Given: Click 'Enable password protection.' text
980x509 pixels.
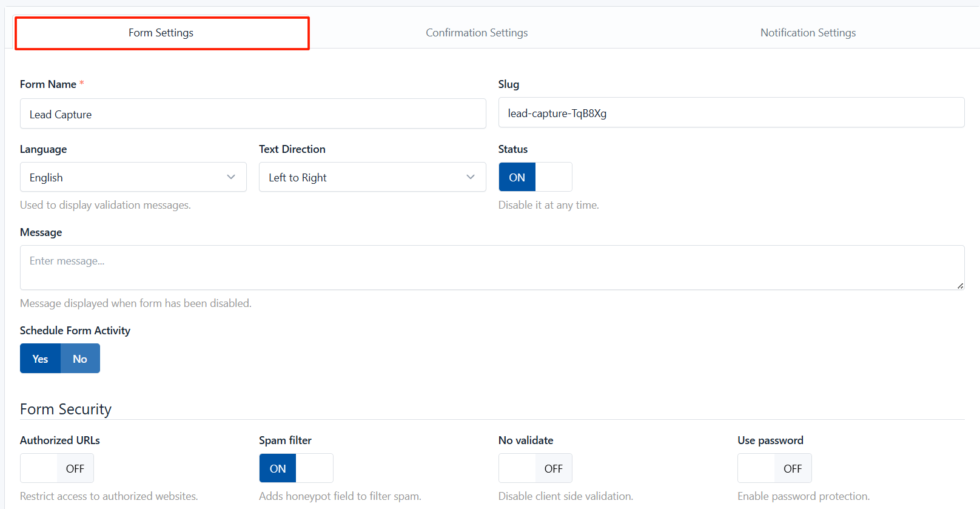Looking at the screenshot, I should (804, 496).
